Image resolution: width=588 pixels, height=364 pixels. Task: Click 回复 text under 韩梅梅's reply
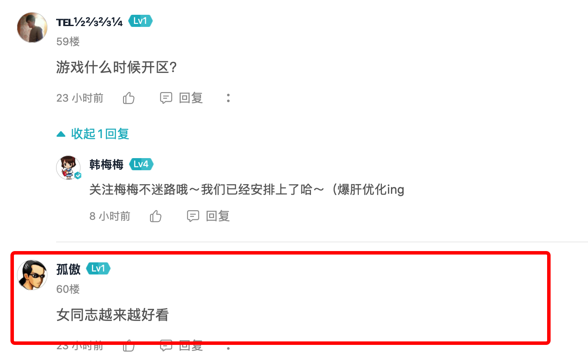[x=218, y=216]
